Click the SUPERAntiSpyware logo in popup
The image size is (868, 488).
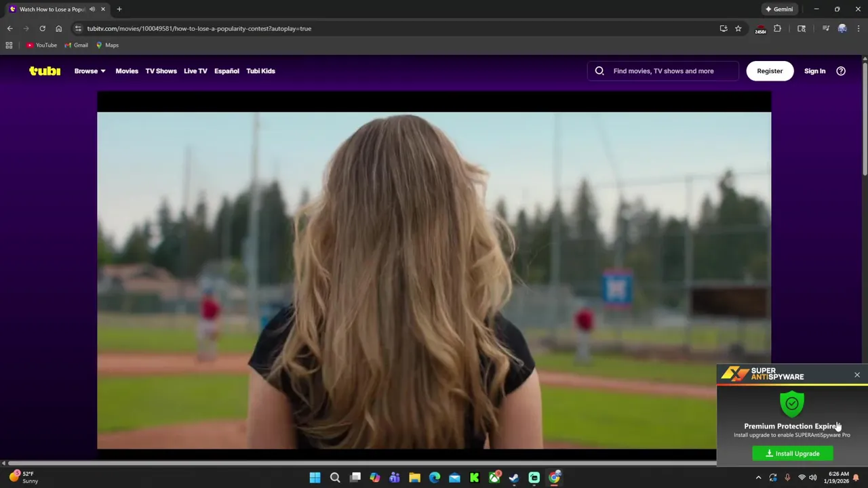(762, 374)
